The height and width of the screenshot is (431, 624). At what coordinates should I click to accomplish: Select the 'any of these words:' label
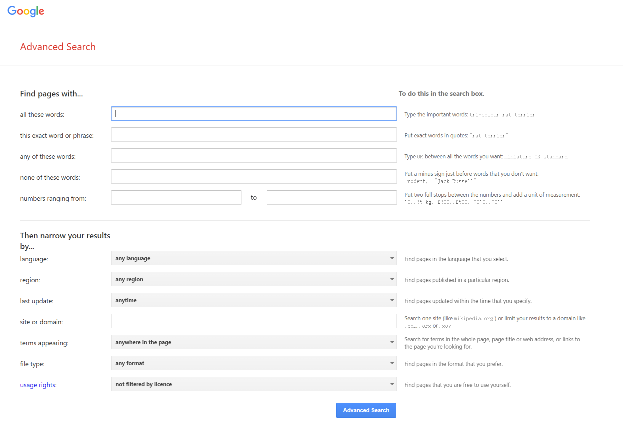(47, 157)
